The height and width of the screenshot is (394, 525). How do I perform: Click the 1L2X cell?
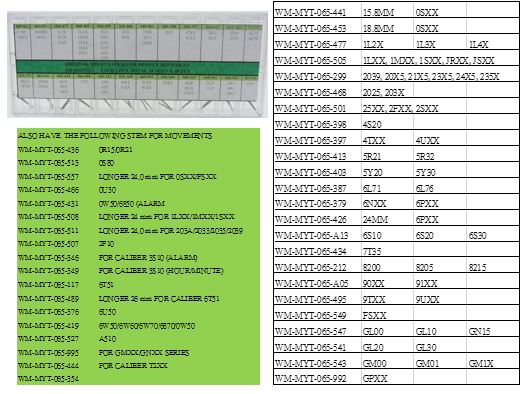387,41
